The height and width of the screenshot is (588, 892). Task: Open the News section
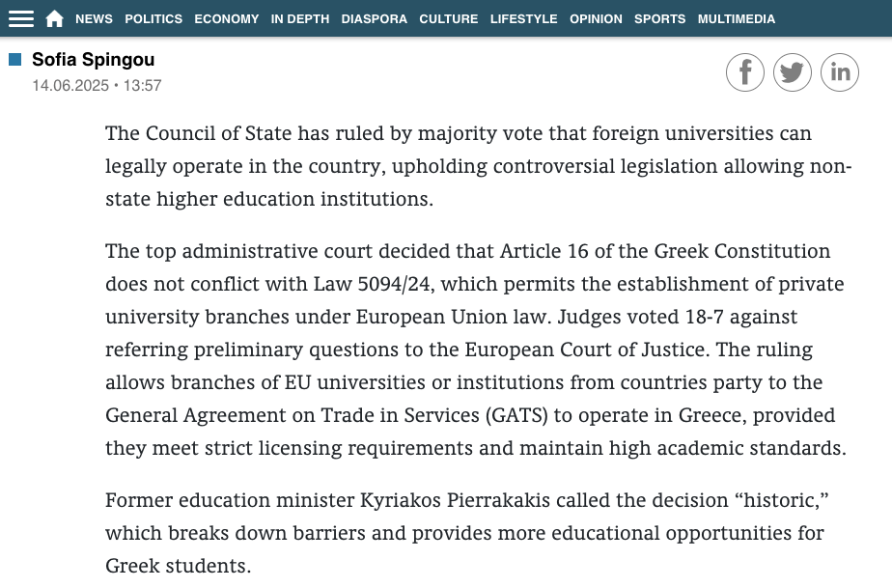coord(94,18)
